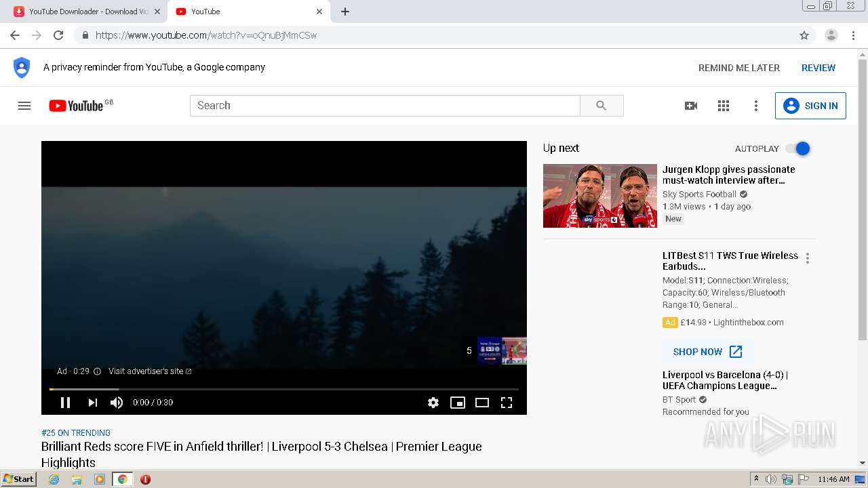Open Chrome profile avatar
Image resolution: width=868 pixels, height=488 pixels.
coord(831,35)
